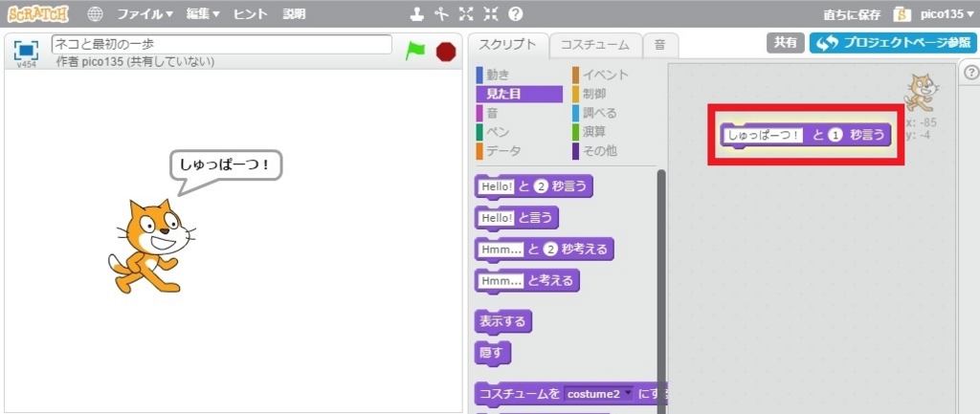The height and width of the screenshot is (414, 980).
Task: Open the ファイル menu
Action: pyautogui.click(x=145, y=13)
